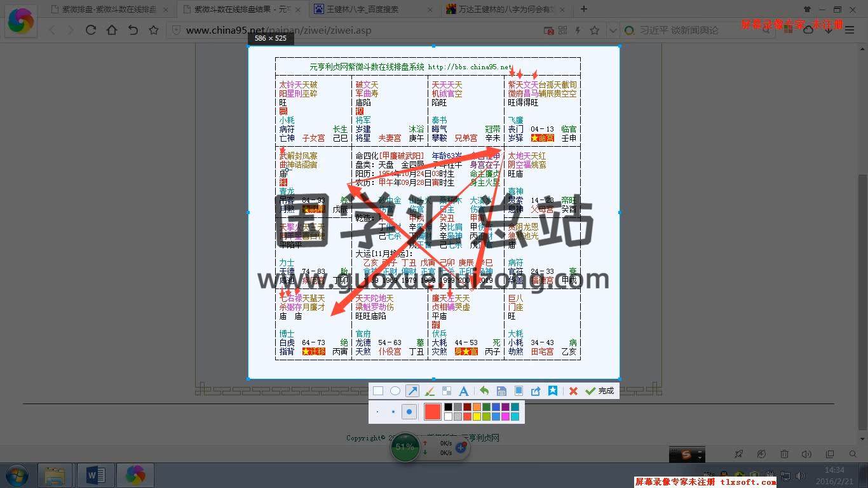This screenshot has height=488, width=868.
Task: Select the mosaic blur tool
Action: 447,391
